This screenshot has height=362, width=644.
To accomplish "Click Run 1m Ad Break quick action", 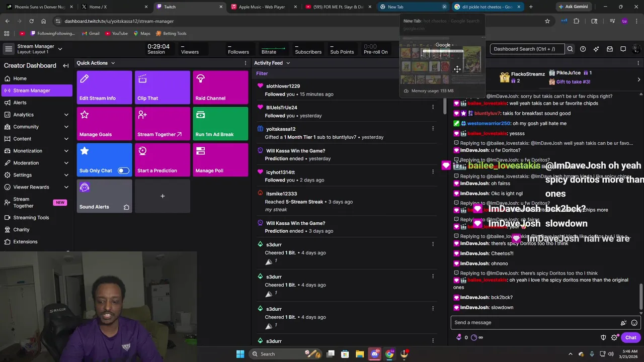I will pyautogui.click(x=220, y=124).
